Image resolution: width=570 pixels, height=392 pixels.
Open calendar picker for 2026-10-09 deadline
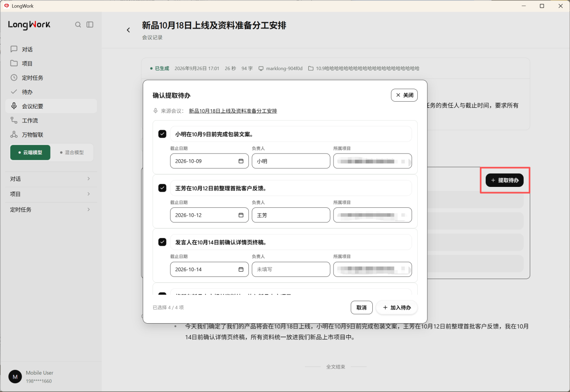coord(241,161)
